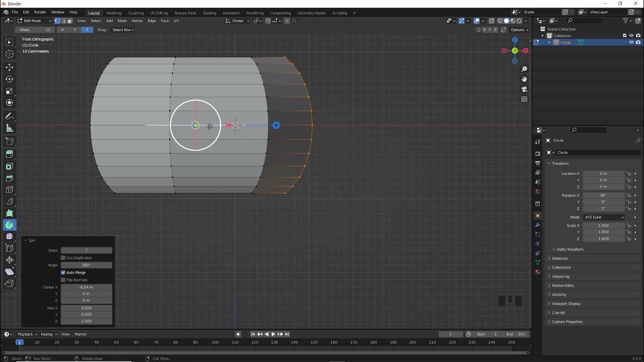644x362 pixels.
Task: Open the Material properties tab
Action: [x=537, y=272]
